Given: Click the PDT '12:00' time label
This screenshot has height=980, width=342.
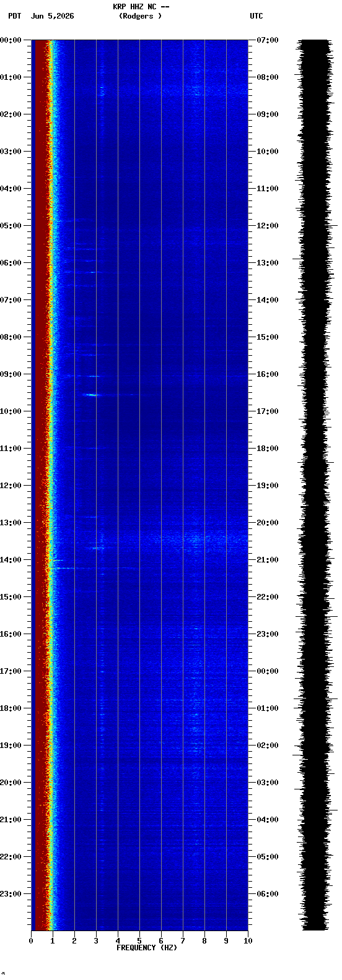Looking at the screenshot, I should click(x=11, y=486).
